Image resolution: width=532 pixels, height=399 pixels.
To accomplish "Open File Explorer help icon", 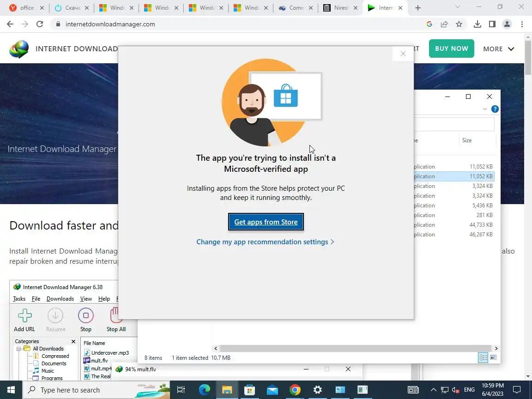I will click(495, 109).
